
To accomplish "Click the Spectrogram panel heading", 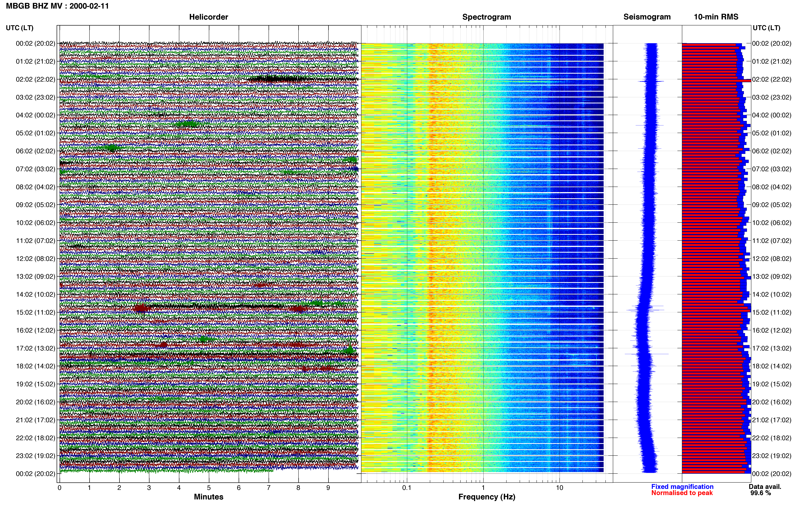I will tap(487, 17).
